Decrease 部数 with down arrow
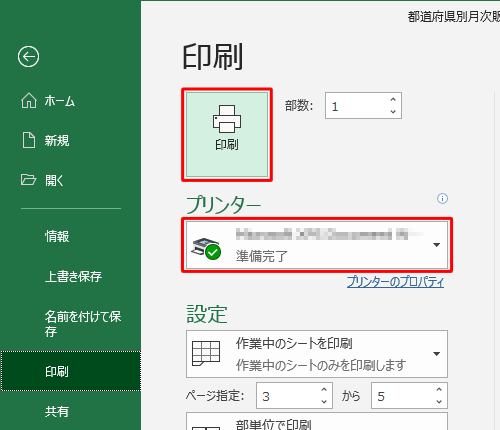This screenshot has width=500, height=430. [x=393, y=112]
